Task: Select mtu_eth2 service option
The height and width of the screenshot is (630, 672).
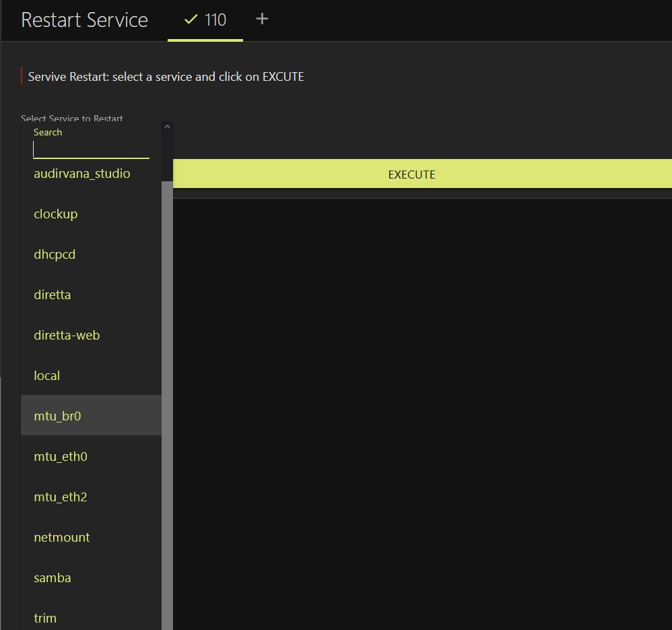Action: tap(91, 496)
